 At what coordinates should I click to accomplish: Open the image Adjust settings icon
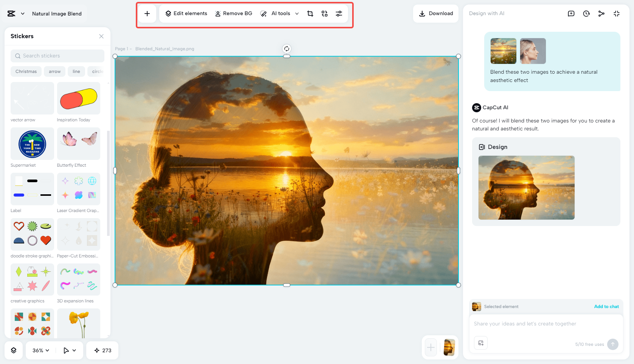tap(339, 13)
